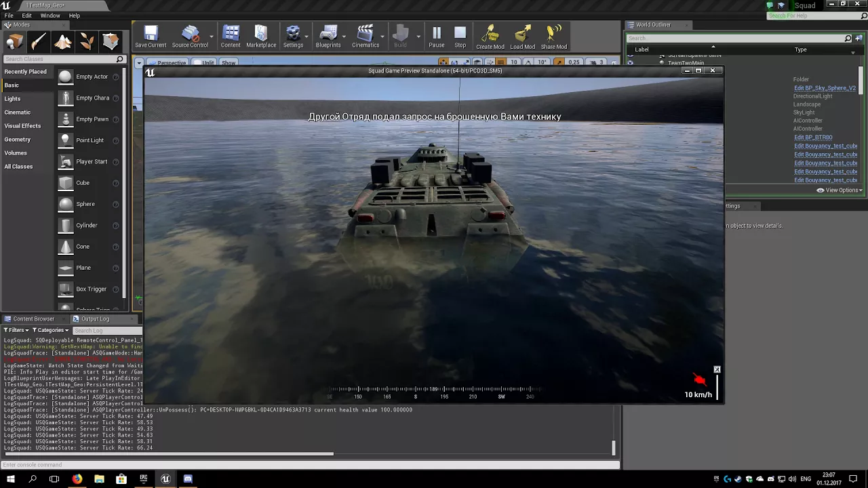Open help for the Empty Actor entry

click(116, 77)
